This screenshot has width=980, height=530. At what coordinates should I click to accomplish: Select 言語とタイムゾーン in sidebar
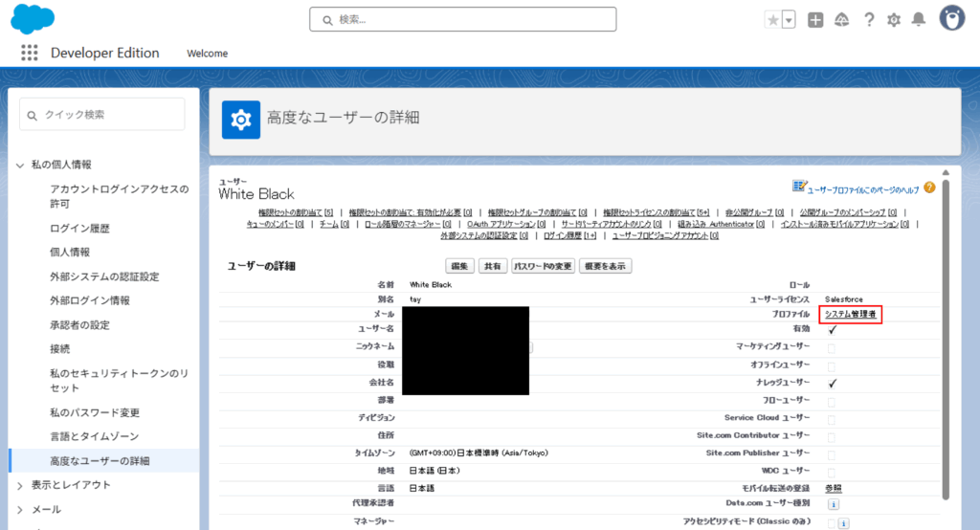pos(95,436)
